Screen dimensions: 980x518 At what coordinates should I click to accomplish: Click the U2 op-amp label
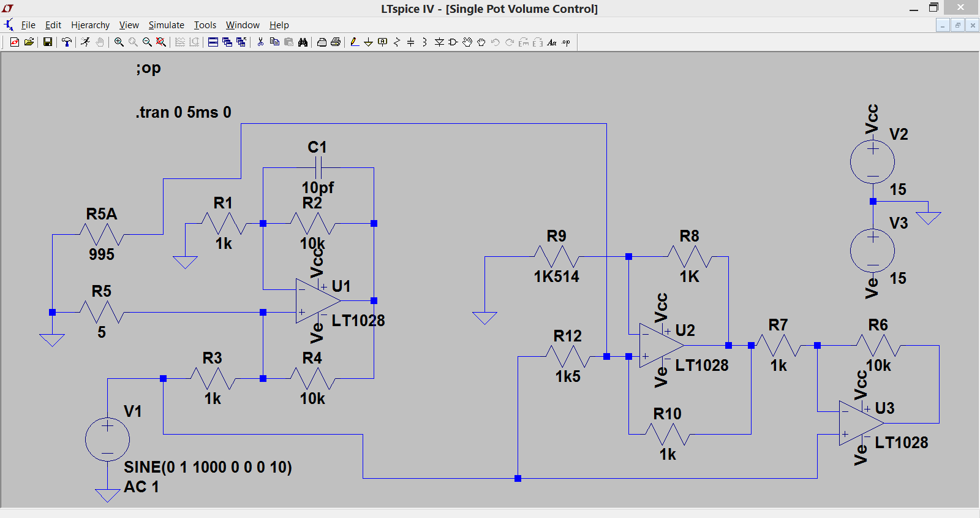pyautogui.click(x=685, y=330)
